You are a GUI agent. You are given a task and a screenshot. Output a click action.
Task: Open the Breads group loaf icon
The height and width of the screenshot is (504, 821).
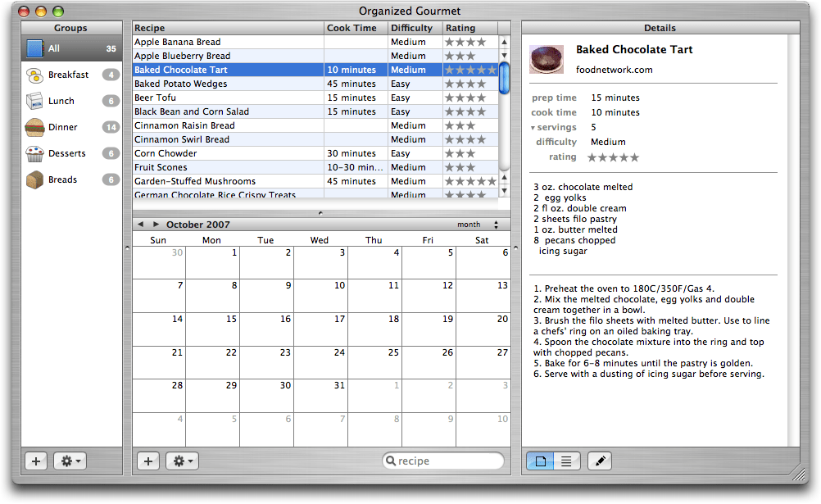(x=35, y=179)
